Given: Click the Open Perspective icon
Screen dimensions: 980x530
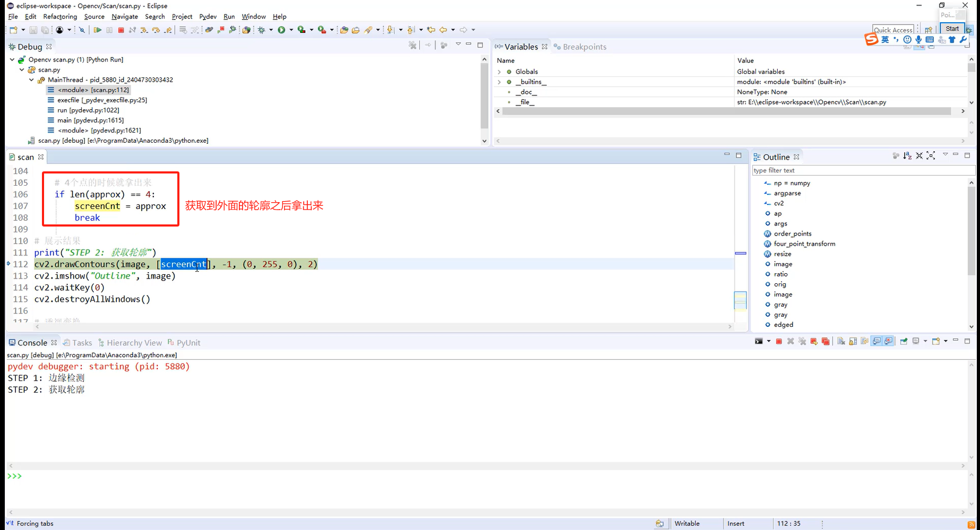Looking at the screenshot, I should 929,30.
